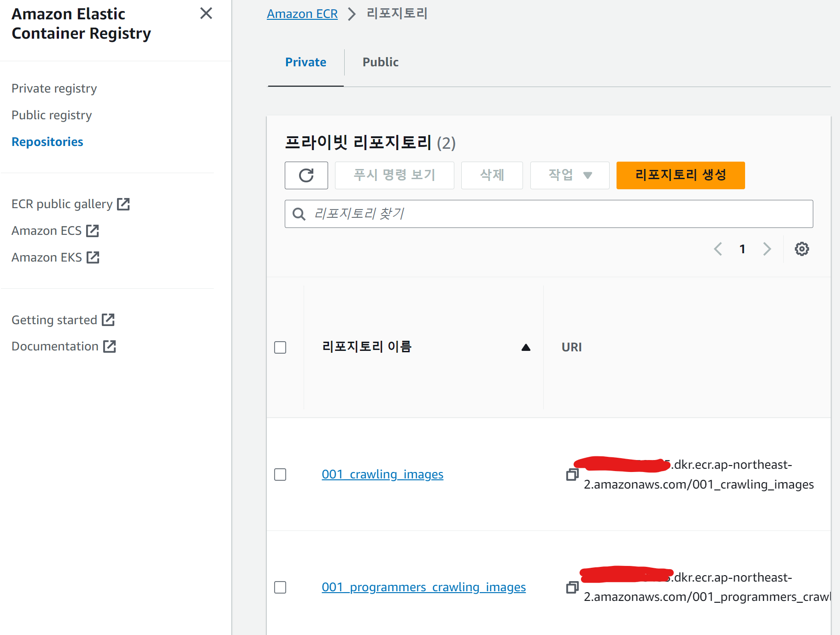Screen dimensions: 840x635
Task: Go to next page arrow
Action: 767,249
